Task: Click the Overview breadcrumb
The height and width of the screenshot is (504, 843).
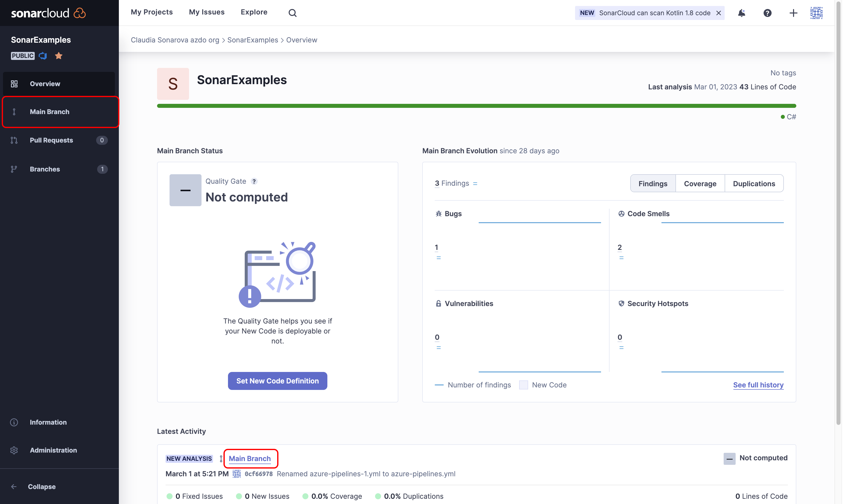Action: tap(302, 40)
